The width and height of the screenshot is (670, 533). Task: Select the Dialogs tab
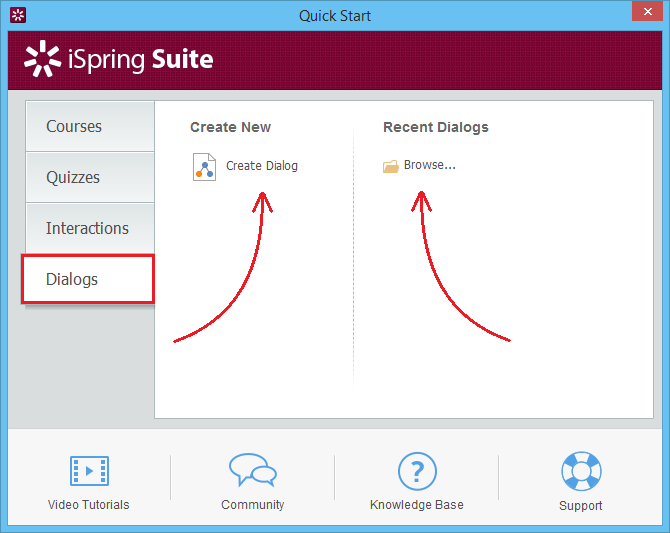(88, 279)
